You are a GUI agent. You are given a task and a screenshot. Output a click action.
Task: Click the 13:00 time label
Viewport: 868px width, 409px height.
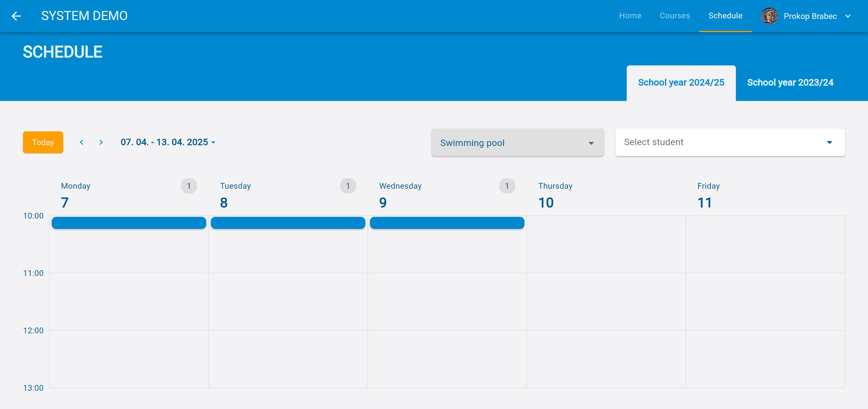(x=33, y=388)
